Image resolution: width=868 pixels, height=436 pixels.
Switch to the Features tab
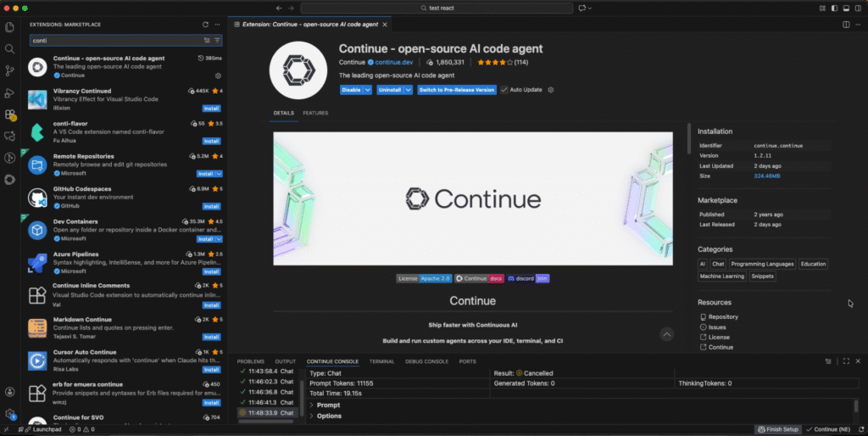click(315, 113)
